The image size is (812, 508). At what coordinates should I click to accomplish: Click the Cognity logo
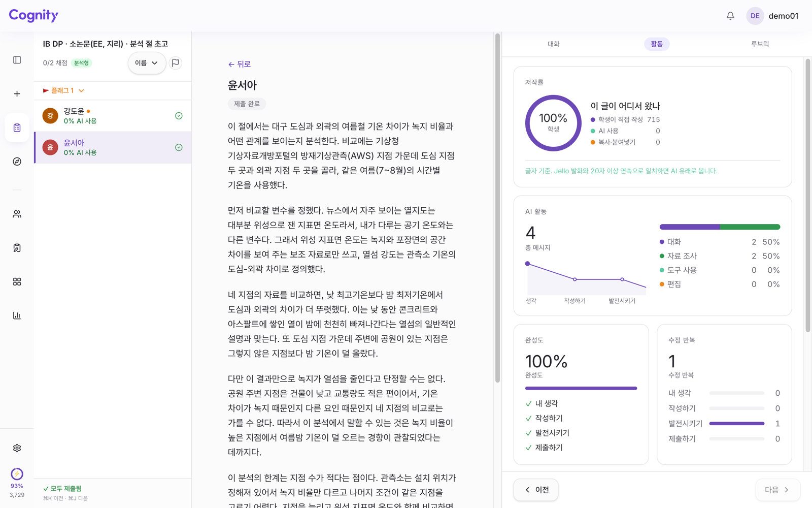pos(33,16)
